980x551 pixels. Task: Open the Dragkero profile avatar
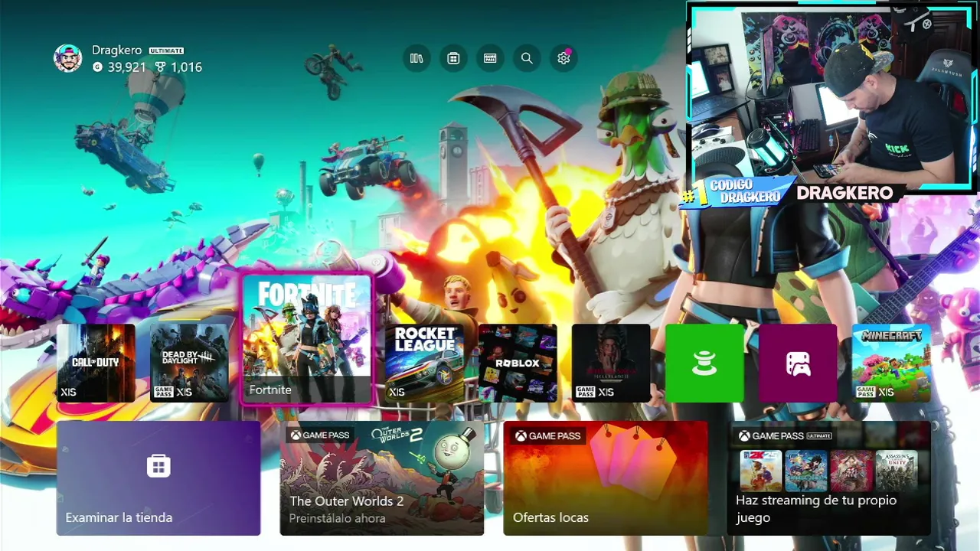click(67, 58)
